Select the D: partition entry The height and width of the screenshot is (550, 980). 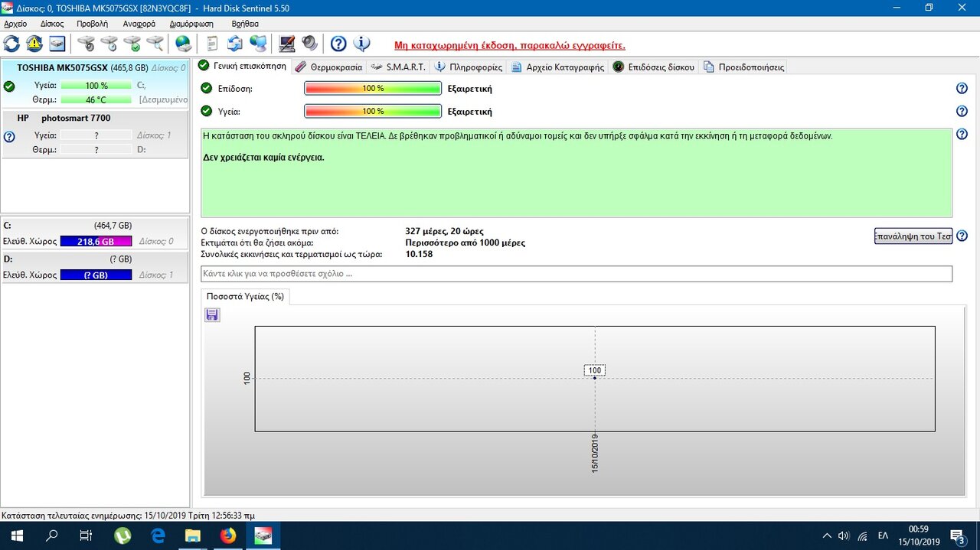coord(95,267)
